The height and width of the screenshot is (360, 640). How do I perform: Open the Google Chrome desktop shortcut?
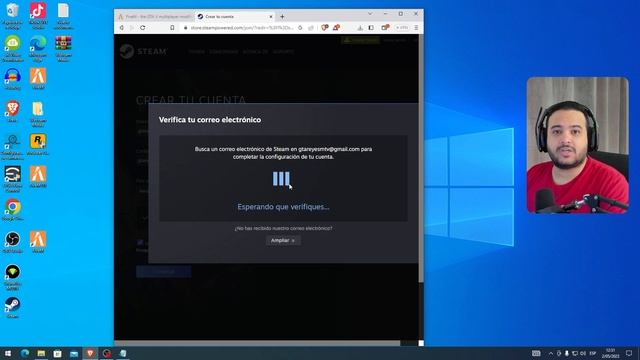(13, 209)
